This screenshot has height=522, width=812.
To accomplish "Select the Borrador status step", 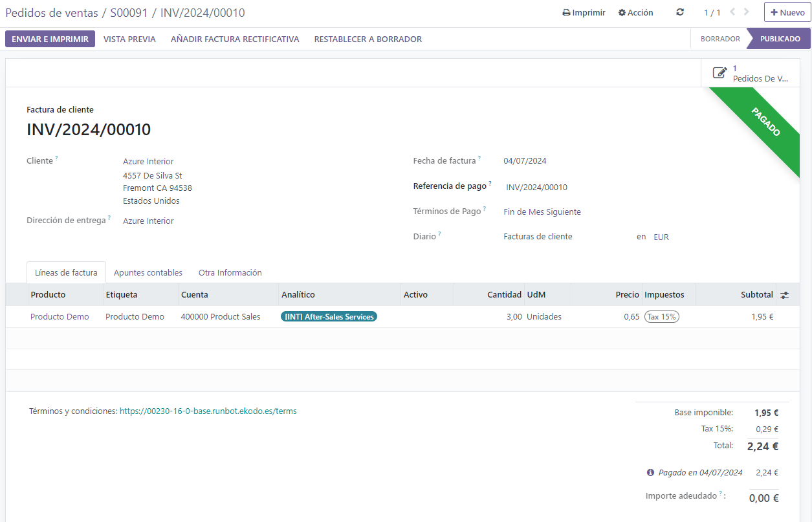I will tap(719, 39).
